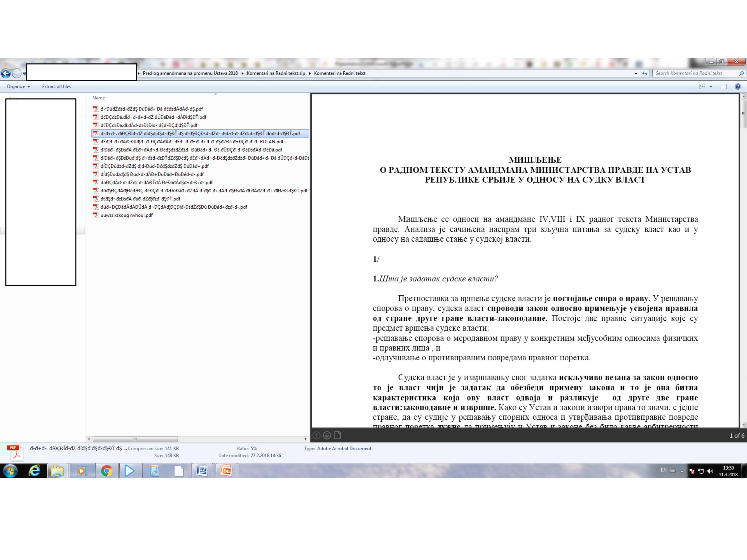Open the Explorer help icon

click(x=738, y=86)
